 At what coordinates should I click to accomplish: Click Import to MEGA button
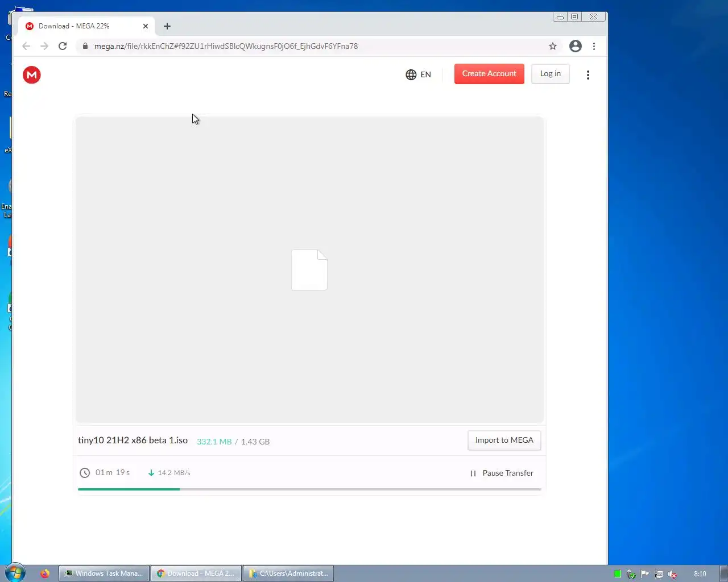pyautogui.click(x=504, y=440)
